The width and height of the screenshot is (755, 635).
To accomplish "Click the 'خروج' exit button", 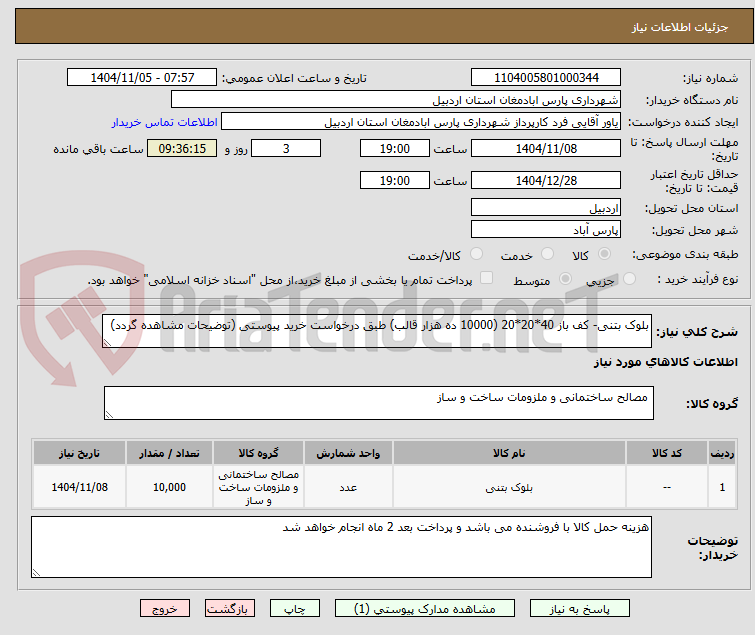I will tap(165, 609).
